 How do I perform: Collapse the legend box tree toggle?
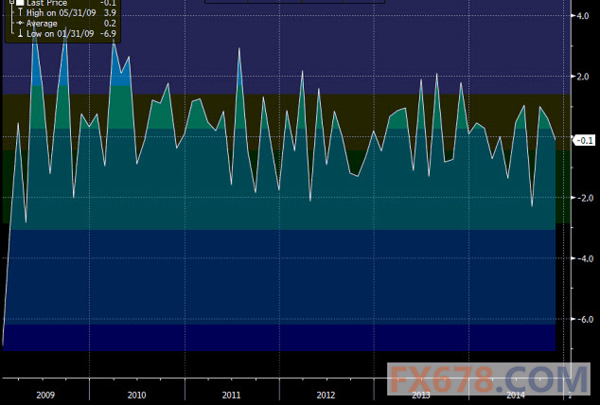click(10, 4)
